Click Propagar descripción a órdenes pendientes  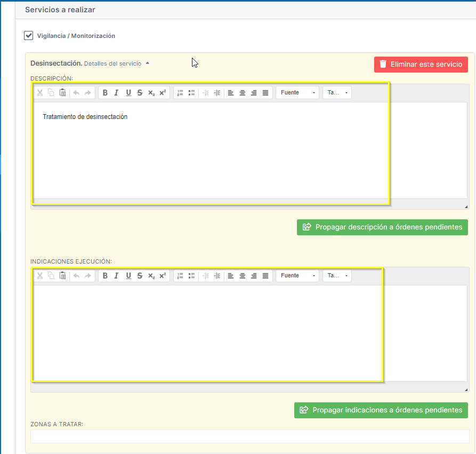coord(382,227)
